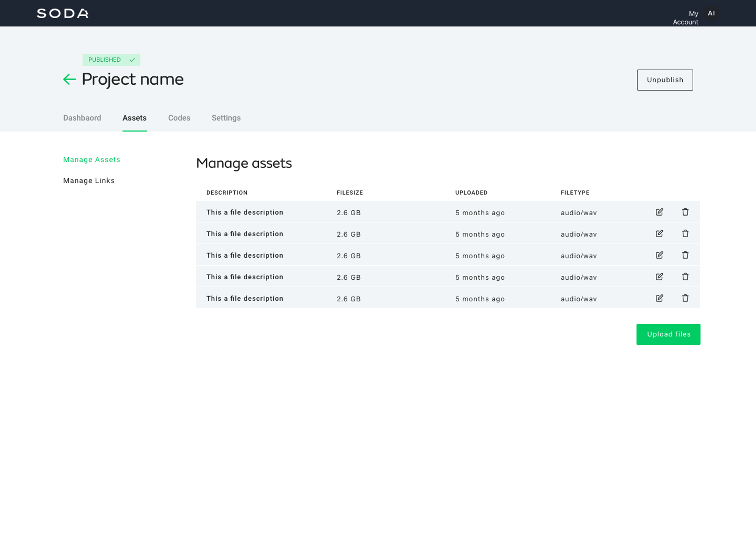The height and width of the screenshot is (538, 756).
Task: Click audio/wav in the first row
Action: click(579, 213)
